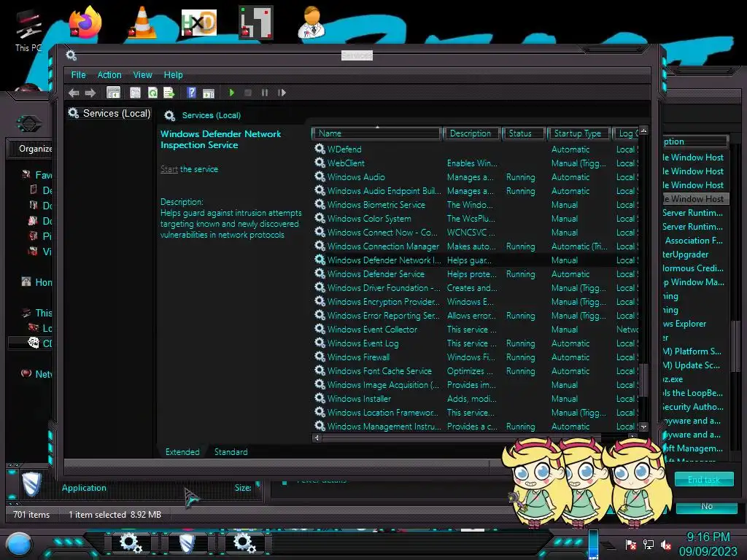Select Windows Connection Manager service
The image size is (747, 560).
(476, 246)
